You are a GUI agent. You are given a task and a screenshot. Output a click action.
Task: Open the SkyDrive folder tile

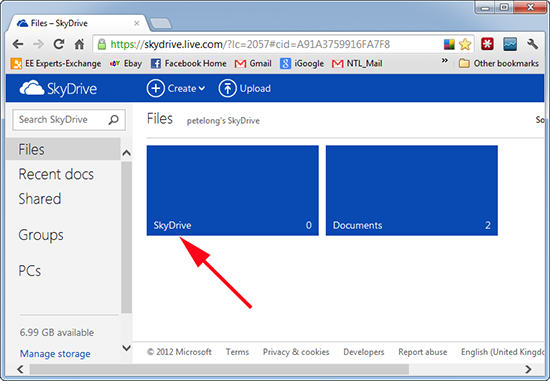[233, 190]
